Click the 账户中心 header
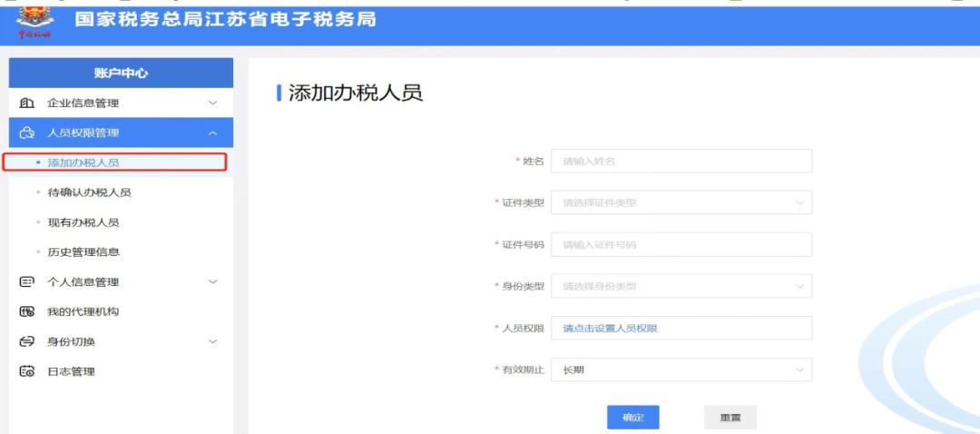Viewport: 980px width, 434px height. coord(122,74)
